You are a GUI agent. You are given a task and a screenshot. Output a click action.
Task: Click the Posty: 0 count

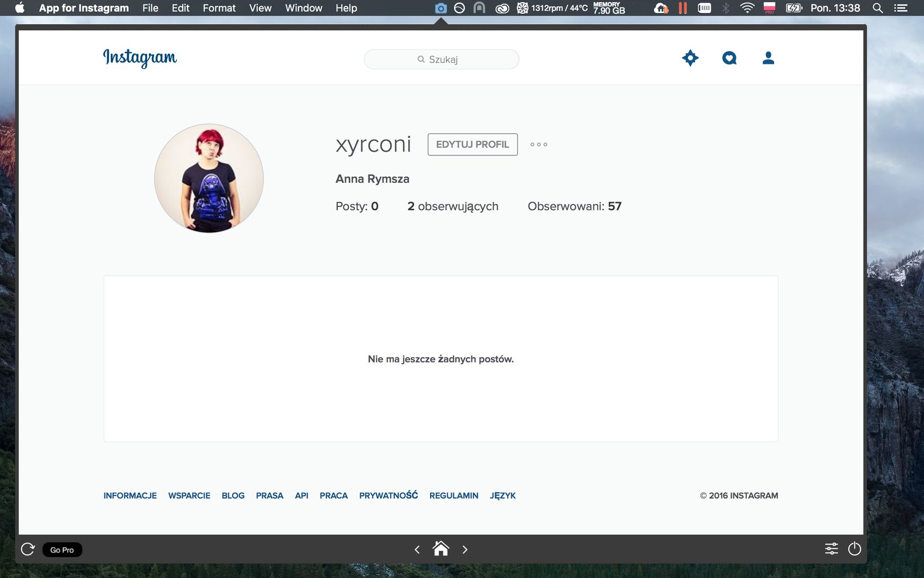point(357,206)
